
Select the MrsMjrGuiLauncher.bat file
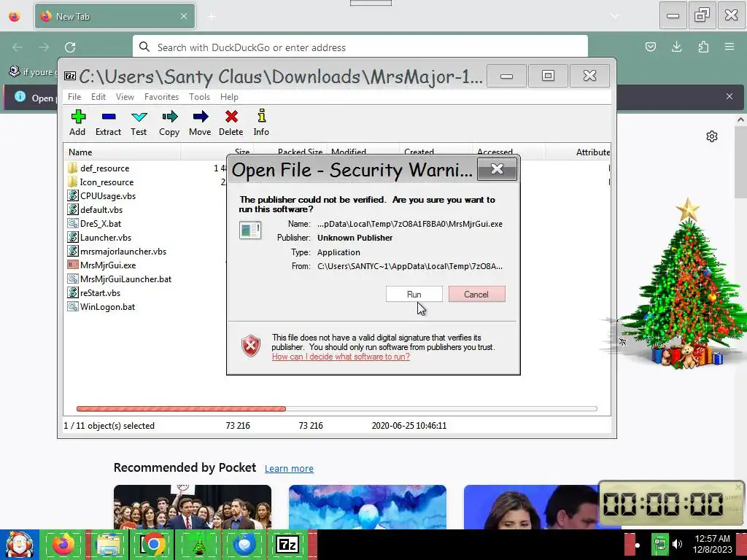pyautogui.click(x=120, y=279)
